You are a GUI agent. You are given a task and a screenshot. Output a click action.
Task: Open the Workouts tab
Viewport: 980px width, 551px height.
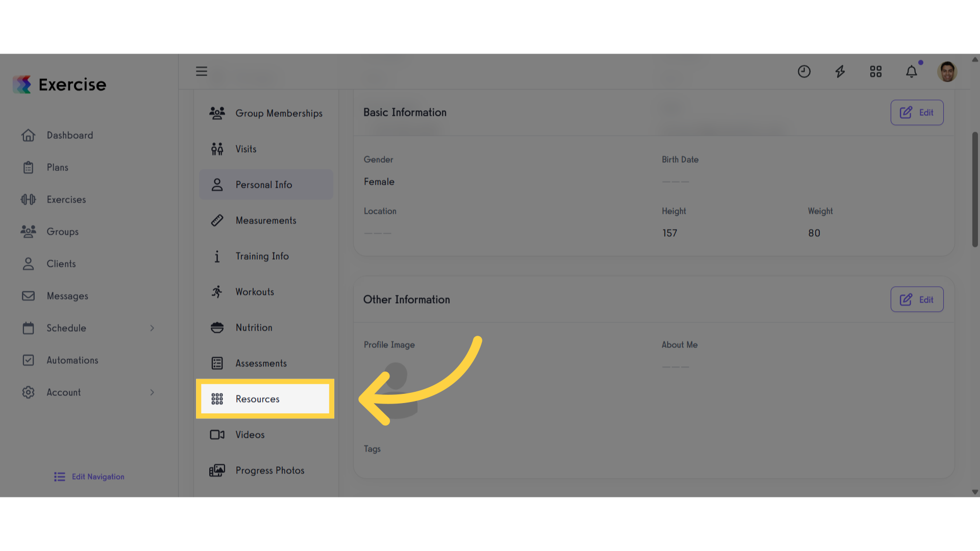266,292
